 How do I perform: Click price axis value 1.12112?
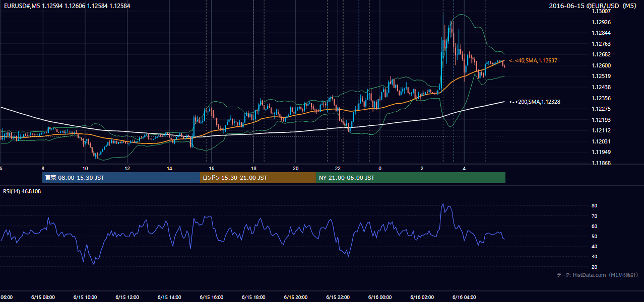point(601,130)
